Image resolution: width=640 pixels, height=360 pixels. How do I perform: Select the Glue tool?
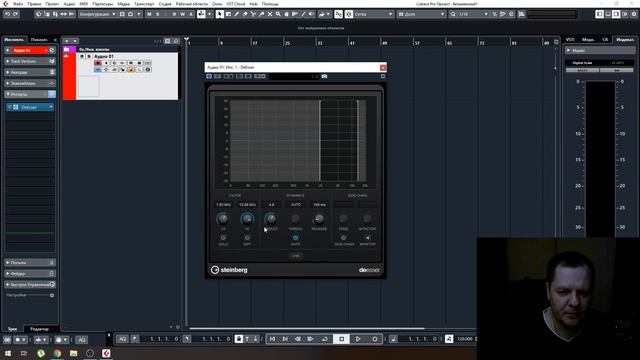click(x=261, y=14)
